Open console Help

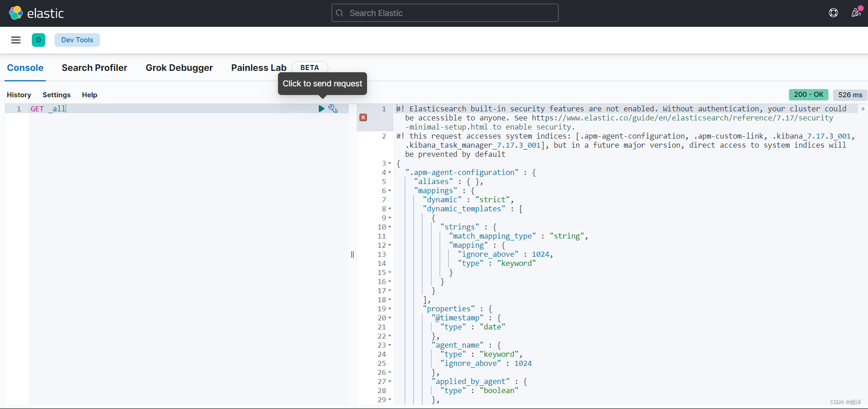89,95
